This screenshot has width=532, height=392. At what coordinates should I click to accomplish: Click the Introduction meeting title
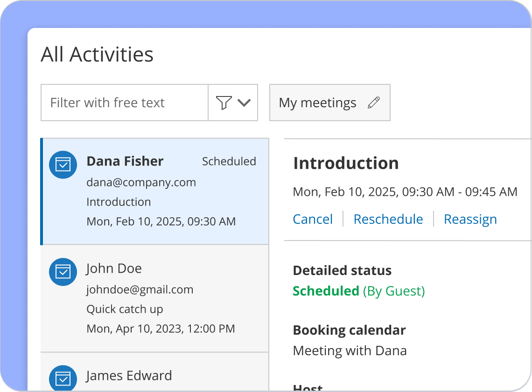click(x=346, y=163)
